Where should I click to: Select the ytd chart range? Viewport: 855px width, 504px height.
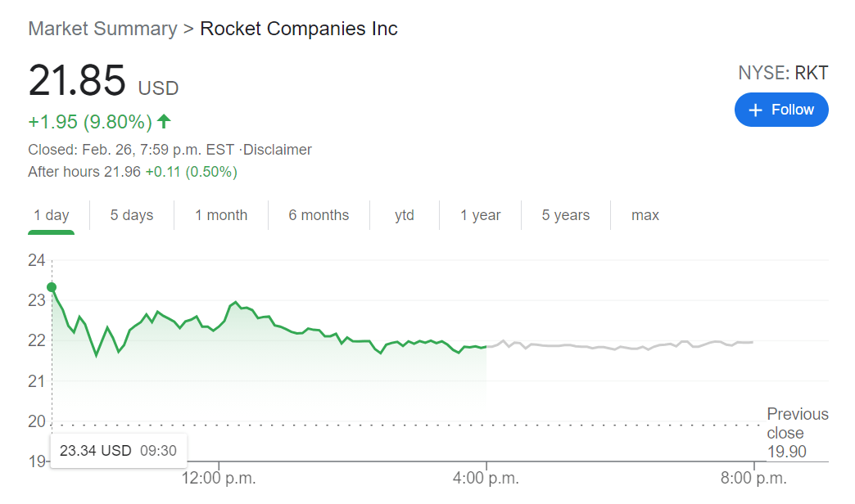pyautogui.click(x=405, y=214)
